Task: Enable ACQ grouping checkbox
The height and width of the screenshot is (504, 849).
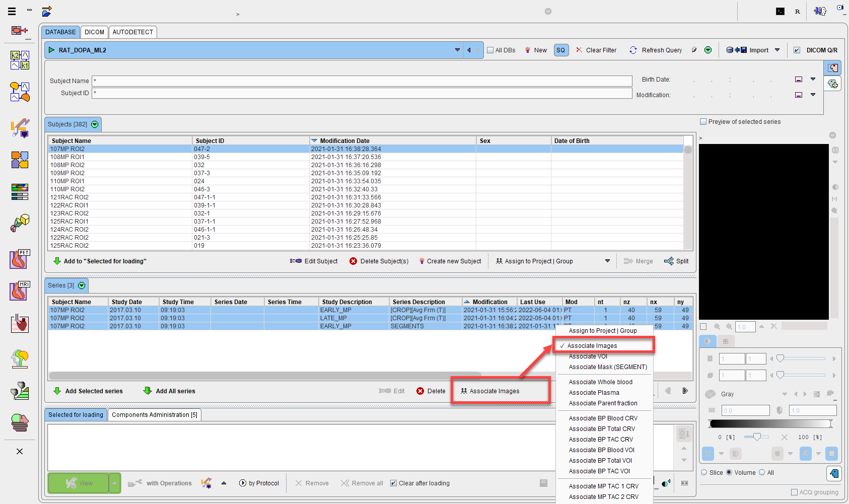Action: click(795, 492)
